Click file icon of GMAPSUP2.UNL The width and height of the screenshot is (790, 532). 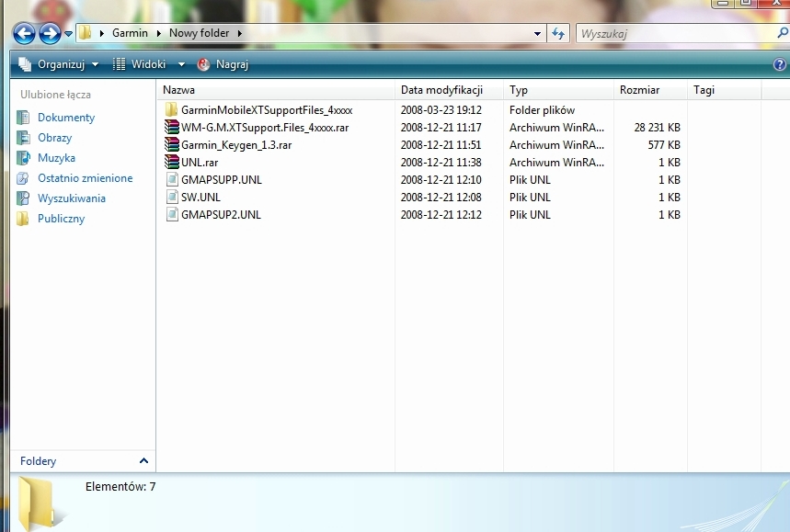click(172, 214)
